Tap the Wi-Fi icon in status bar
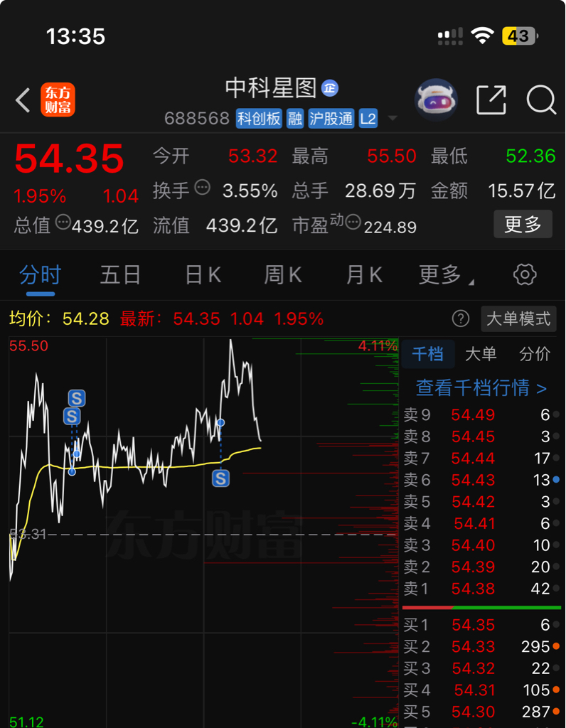 482,36
